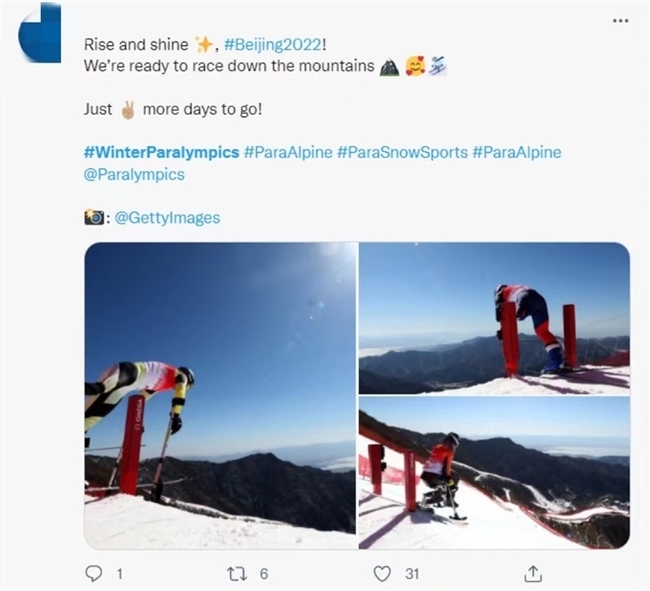Open the bottom-right sit-skier photo

494,473
